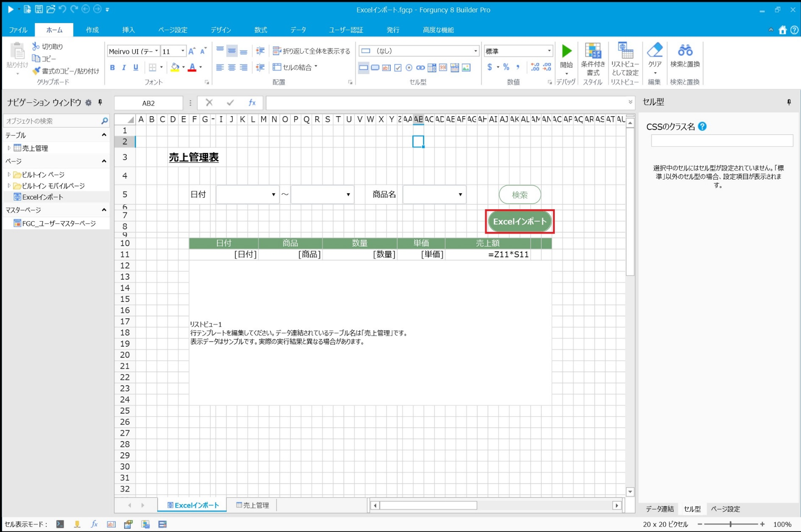This screenshot has width=801, height=532.
Task: Open the fill color yellow bucket
Action: 175,68
